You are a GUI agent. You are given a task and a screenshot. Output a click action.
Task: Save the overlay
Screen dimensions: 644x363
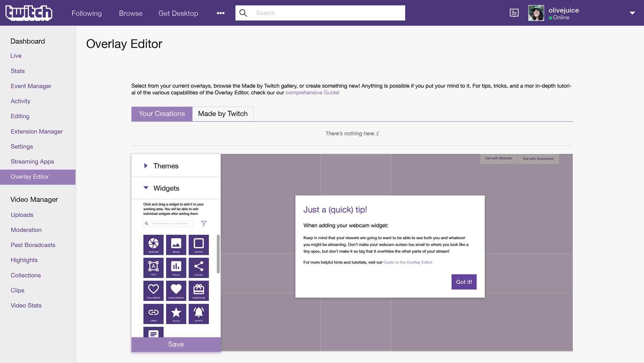176,344
